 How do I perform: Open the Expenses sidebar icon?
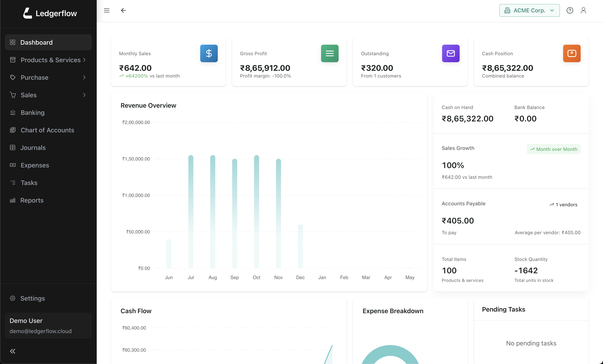point(13,165)
